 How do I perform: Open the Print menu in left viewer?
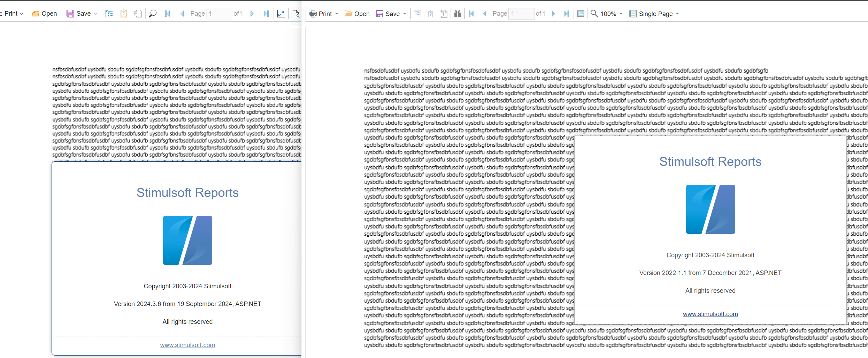12,14
